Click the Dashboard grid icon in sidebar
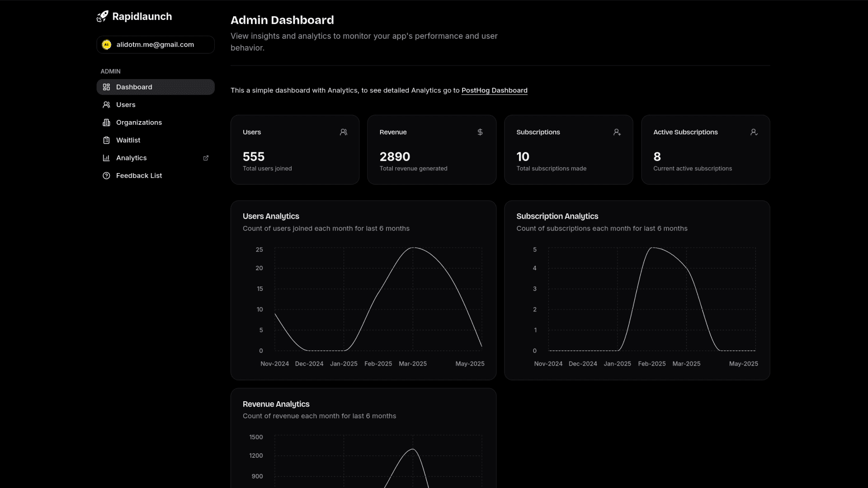Image resolution: width=868 pixels, height=488 pixels. 106,87
